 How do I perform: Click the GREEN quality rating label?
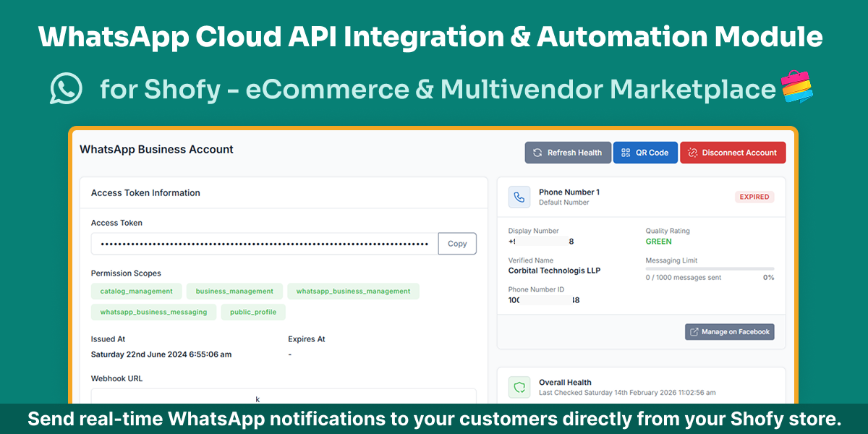click(658, 241)
